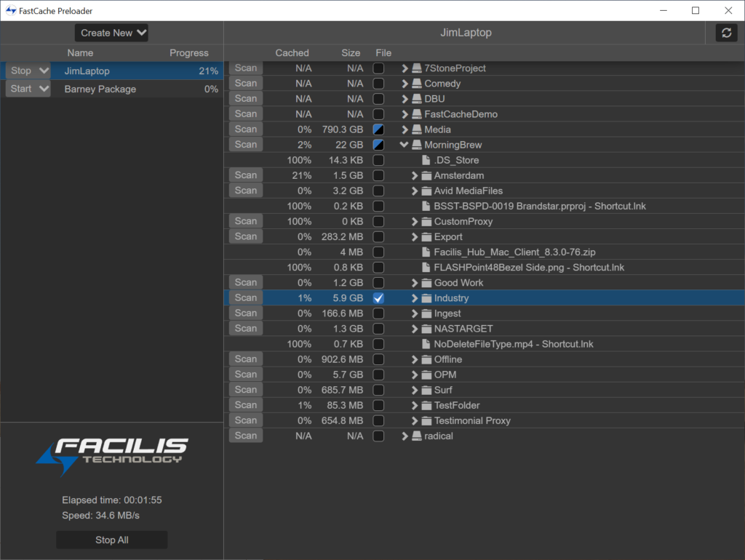Enable the Comedy volume checkbox
Image resolution: width=745 pixels, height=560 pixels.
378,84
